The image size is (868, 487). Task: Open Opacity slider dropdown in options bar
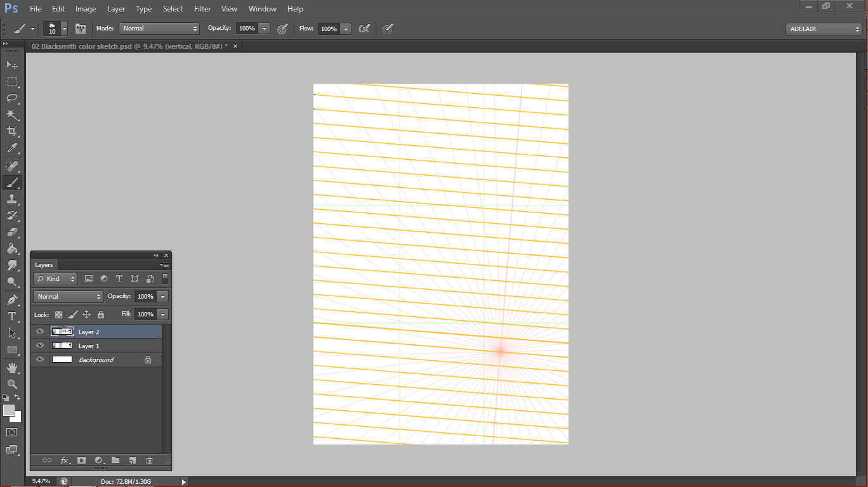pos(265,29)
